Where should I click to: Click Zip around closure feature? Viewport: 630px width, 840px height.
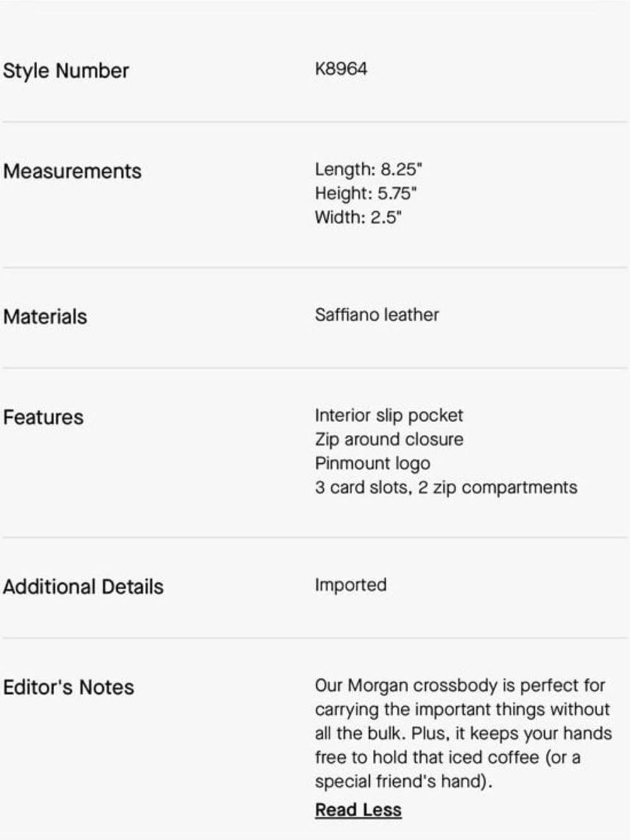[389, 439]
